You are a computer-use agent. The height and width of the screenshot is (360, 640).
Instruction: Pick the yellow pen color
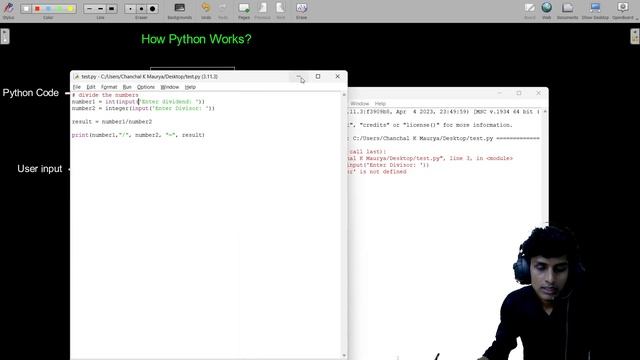(70, 9)
